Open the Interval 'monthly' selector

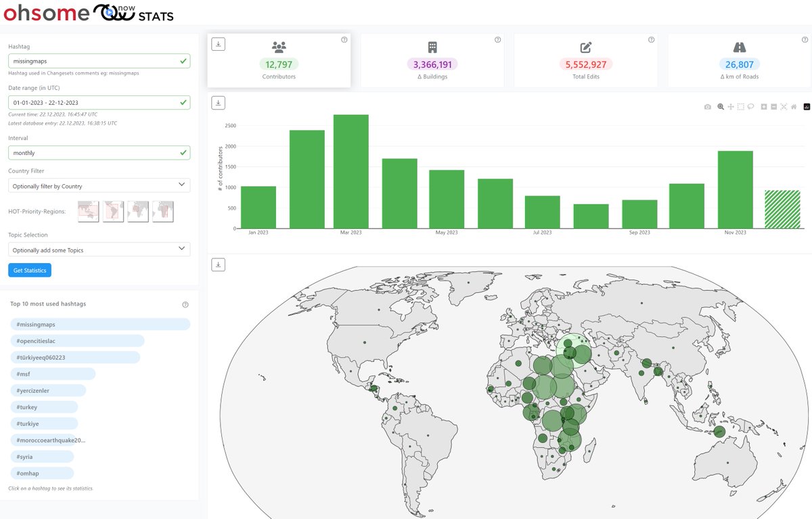(x=99, y=153)
